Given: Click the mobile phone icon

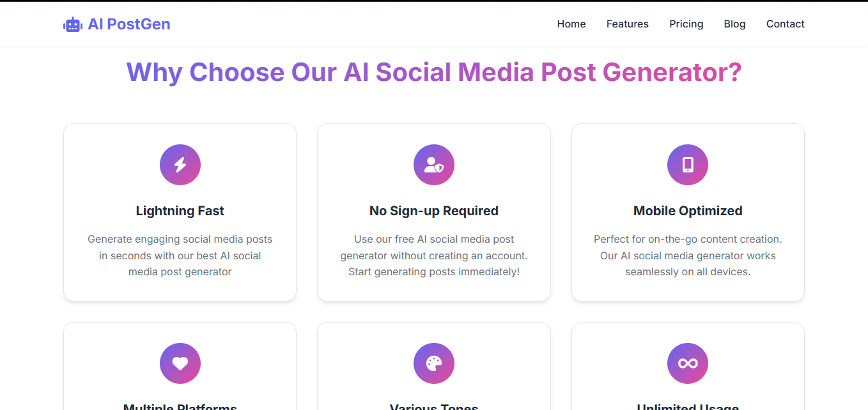Looking at the screenshot, I should tap(688, 165).
